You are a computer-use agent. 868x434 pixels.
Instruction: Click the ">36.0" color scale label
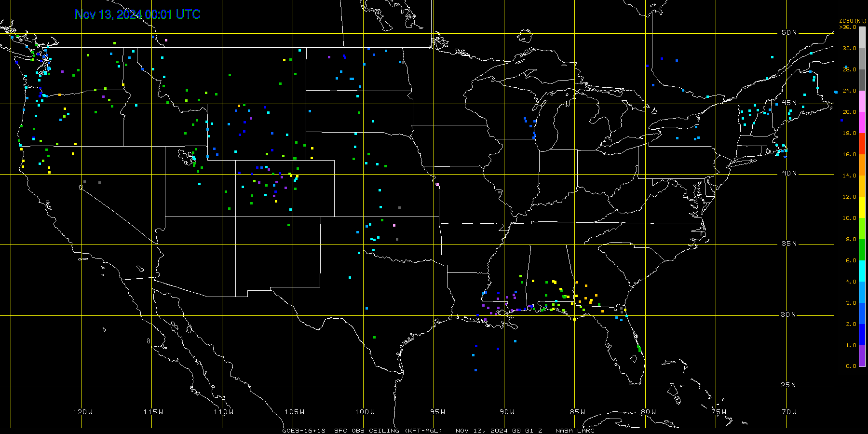coord(848,27)
